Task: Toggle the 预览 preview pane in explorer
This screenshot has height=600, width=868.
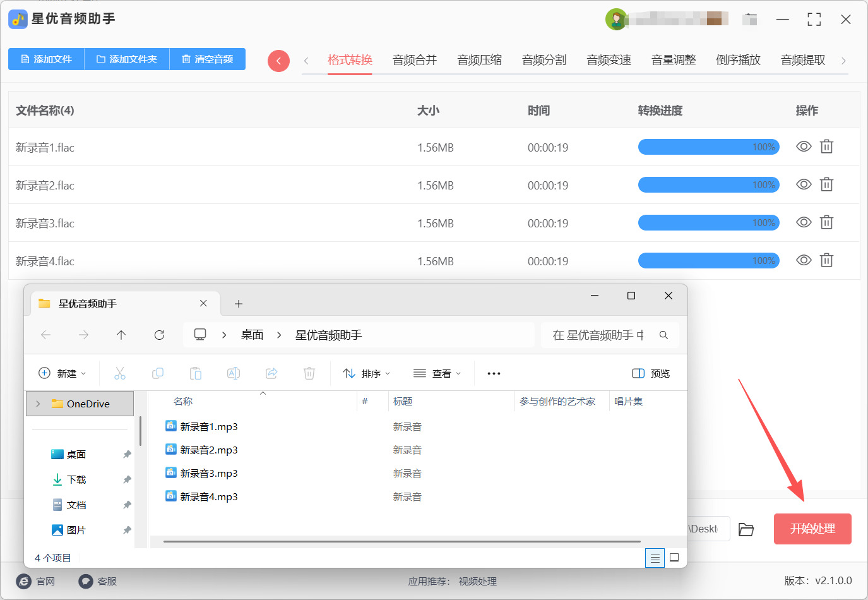Action: [651, 373]
